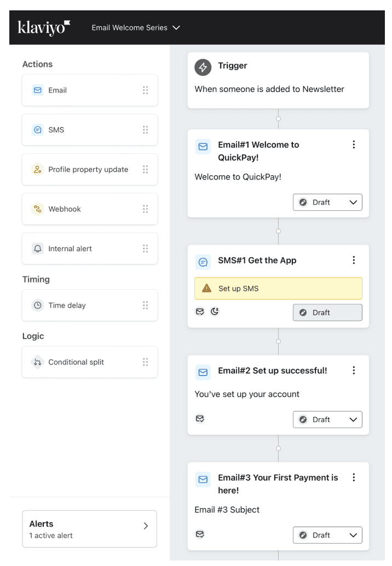Open the SMS#1 three-dot options menu
Screen dimensions: 392x566
354,260
